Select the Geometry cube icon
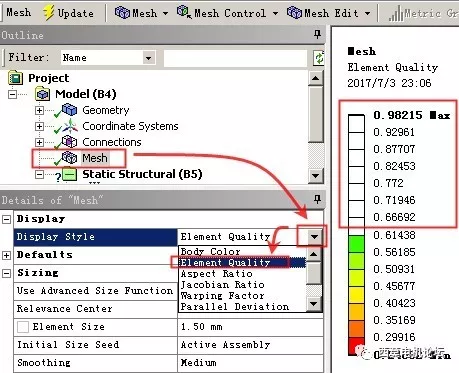 click(x=69, y=110)
